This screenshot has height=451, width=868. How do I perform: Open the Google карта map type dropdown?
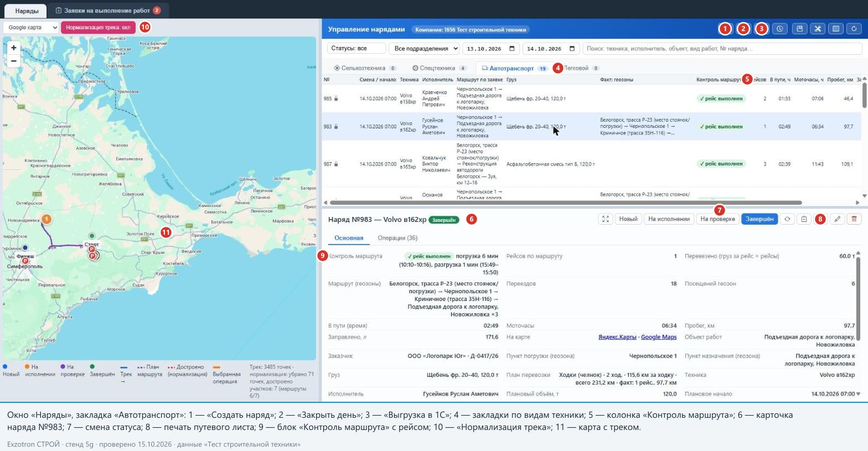31,27
